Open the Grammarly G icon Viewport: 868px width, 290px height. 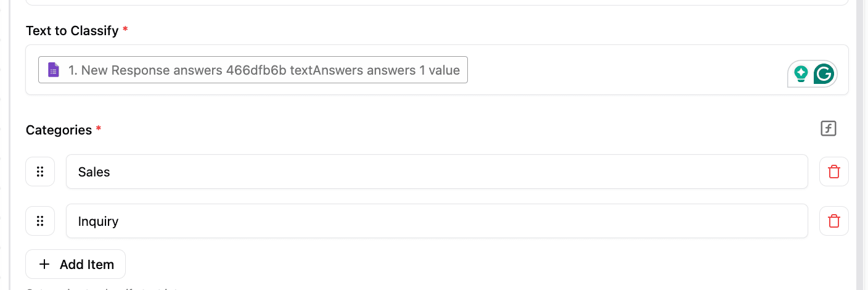824,74
